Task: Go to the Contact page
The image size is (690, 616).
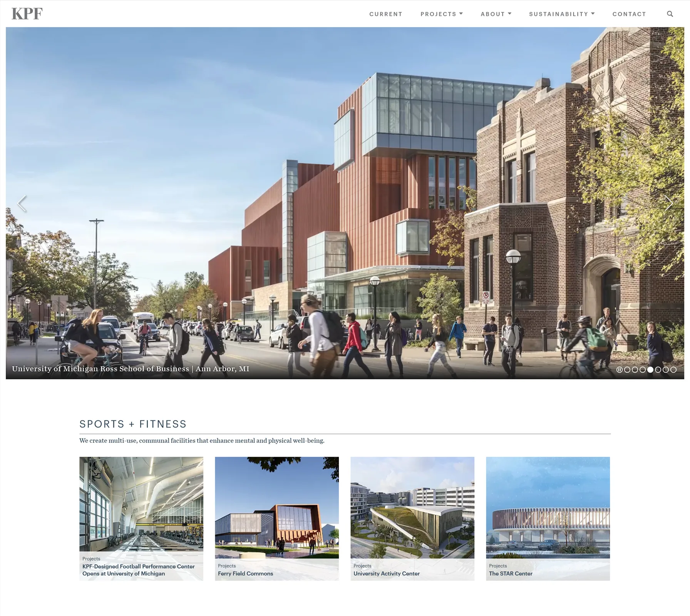Action: point(629,14)
